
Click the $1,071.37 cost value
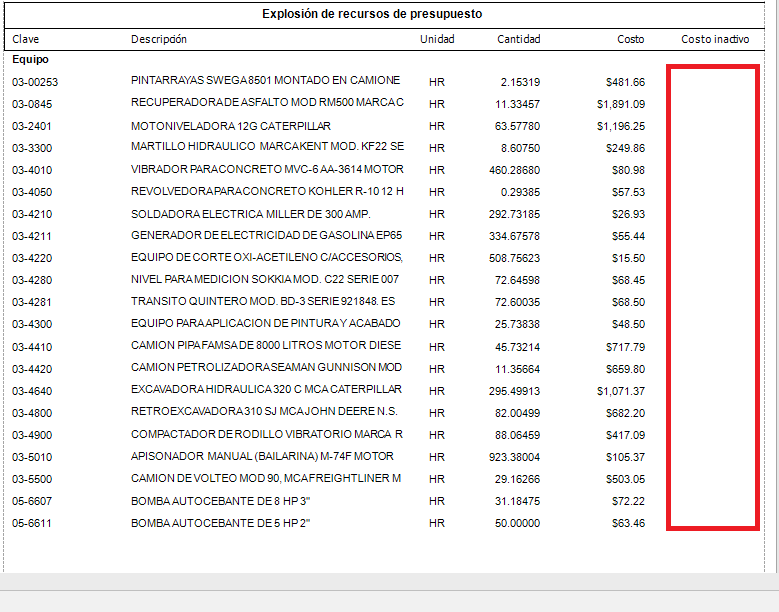pyautogui.click(x=620, y=390)
